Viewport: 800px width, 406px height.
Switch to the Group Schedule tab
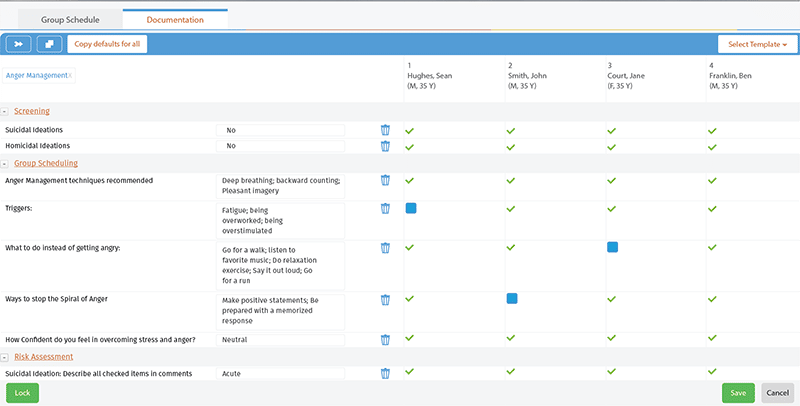pyautogui.click(x=70, y=19)
